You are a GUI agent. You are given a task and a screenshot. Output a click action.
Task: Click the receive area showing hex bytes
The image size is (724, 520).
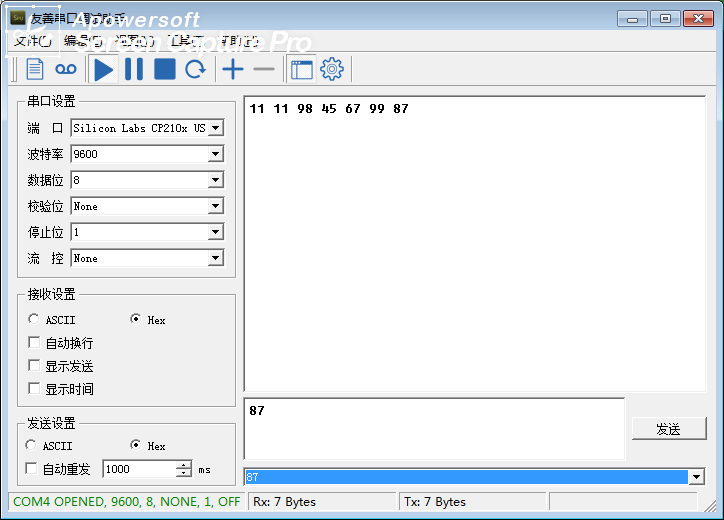point(475,244)
